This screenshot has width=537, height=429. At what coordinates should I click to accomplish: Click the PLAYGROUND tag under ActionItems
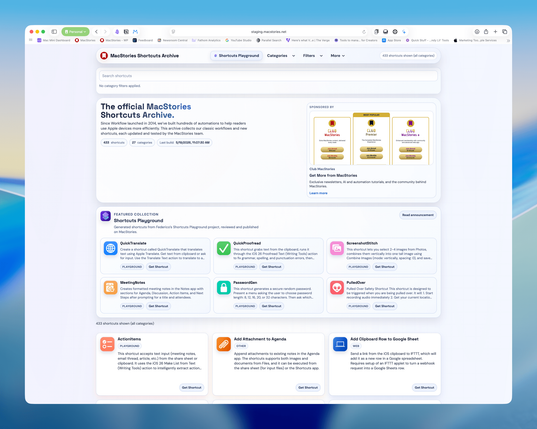[129, 346]
